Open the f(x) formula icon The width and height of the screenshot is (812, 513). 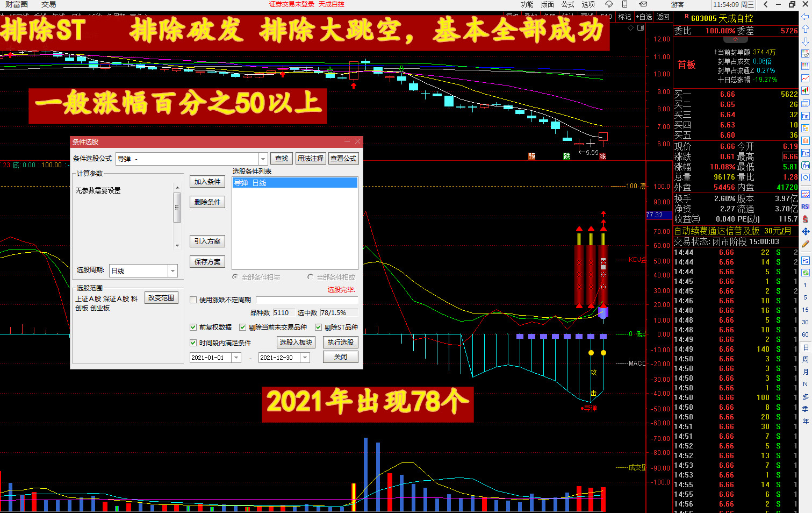coord(805,166)
